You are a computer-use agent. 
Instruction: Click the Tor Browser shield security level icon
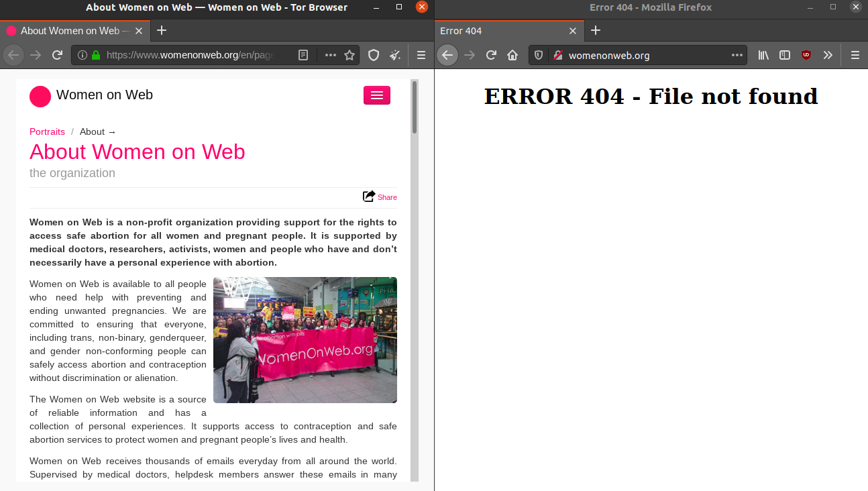(374, 55)
